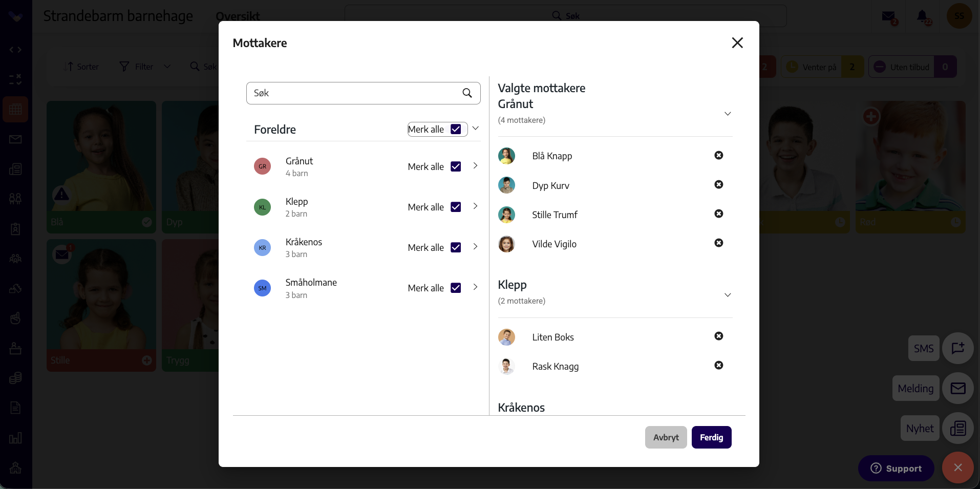Expand Grånut department arrow
Screen dimensions: 980x489
coord(475,165)
